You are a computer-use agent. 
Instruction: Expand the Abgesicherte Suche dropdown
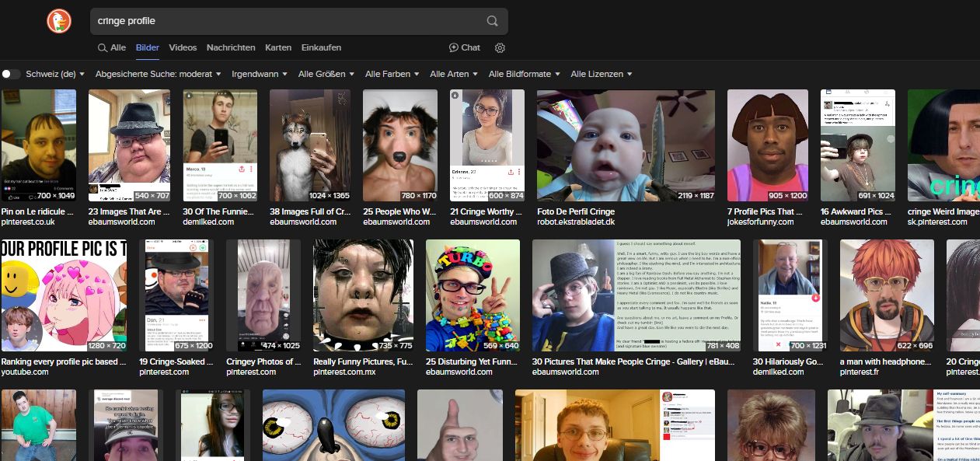[159, 74]
